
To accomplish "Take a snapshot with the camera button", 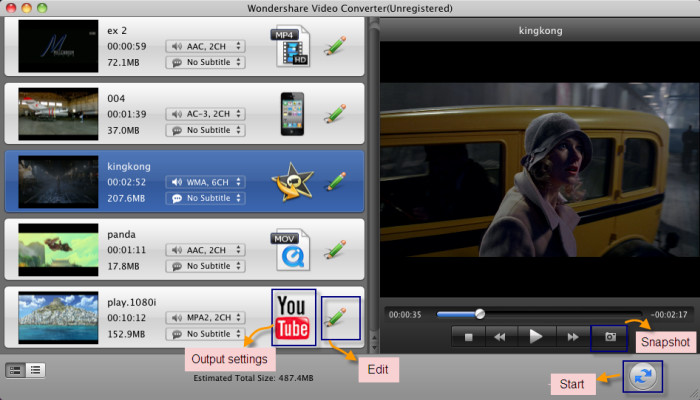I will (x=610, y=337).
